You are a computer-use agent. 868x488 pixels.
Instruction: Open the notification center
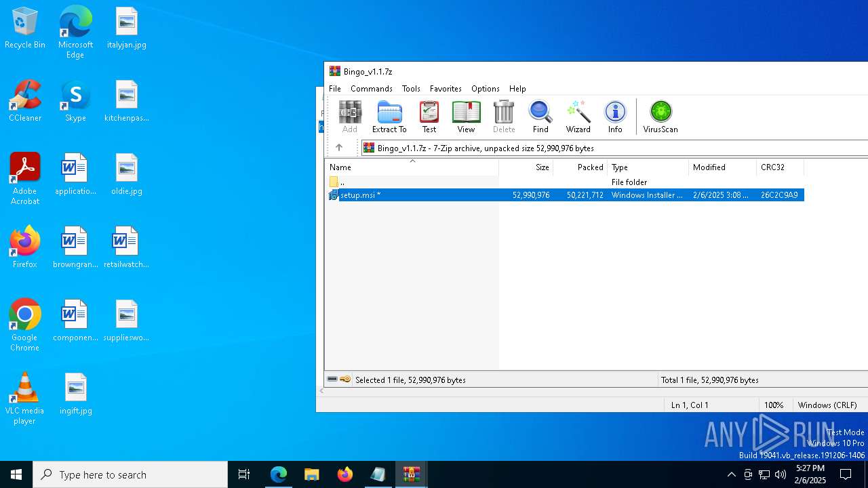pos(846,474)
